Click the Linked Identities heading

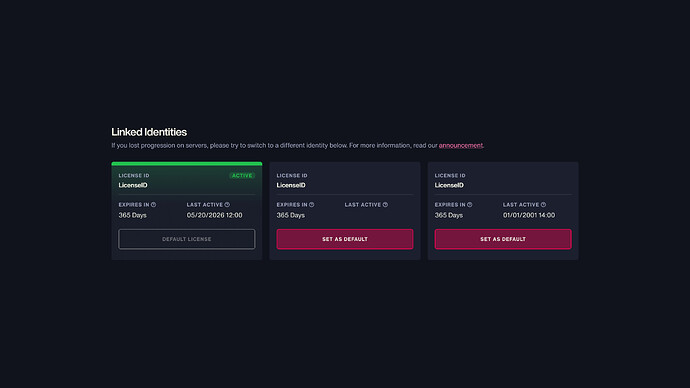[x=149, y=132]
